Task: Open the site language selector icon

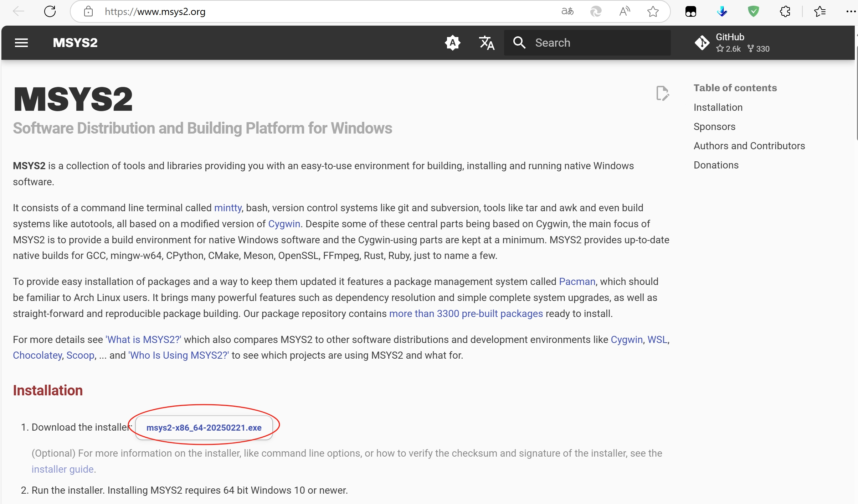Action: (487, 42)
